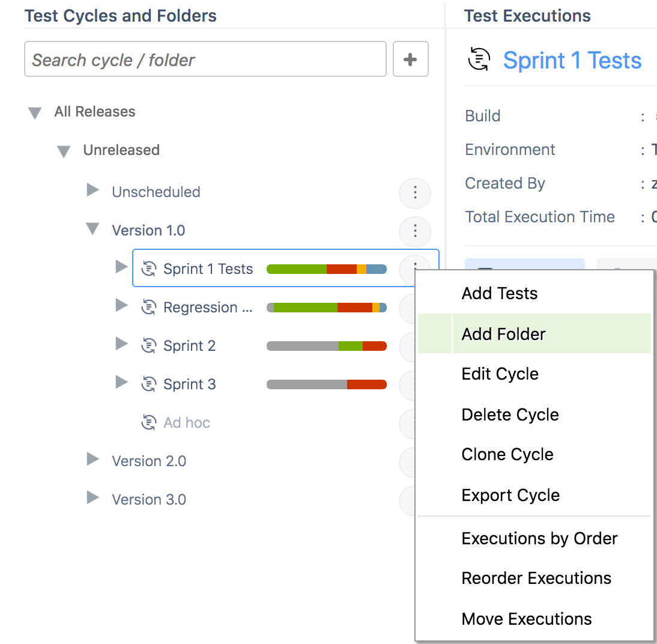
Task: Click the cycle icon next to Ad hoc
Action: [x=149, y=422]
